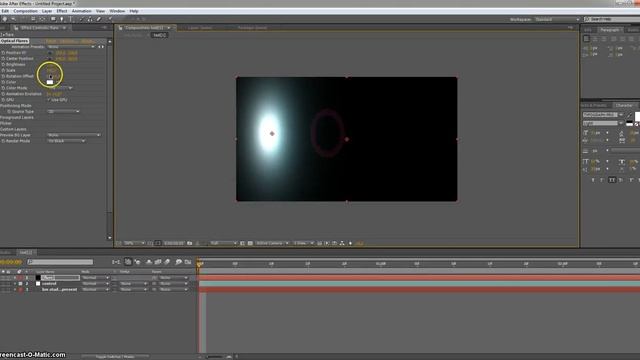This screenshot has height=360, width=640.
Task: Toggle Color Mode stopwatch
Action: 3,88
